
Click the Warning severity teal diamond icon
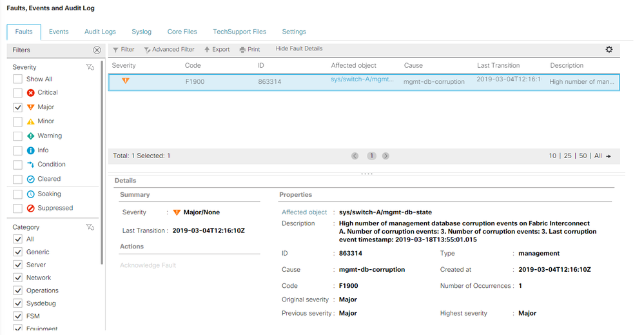31,136
